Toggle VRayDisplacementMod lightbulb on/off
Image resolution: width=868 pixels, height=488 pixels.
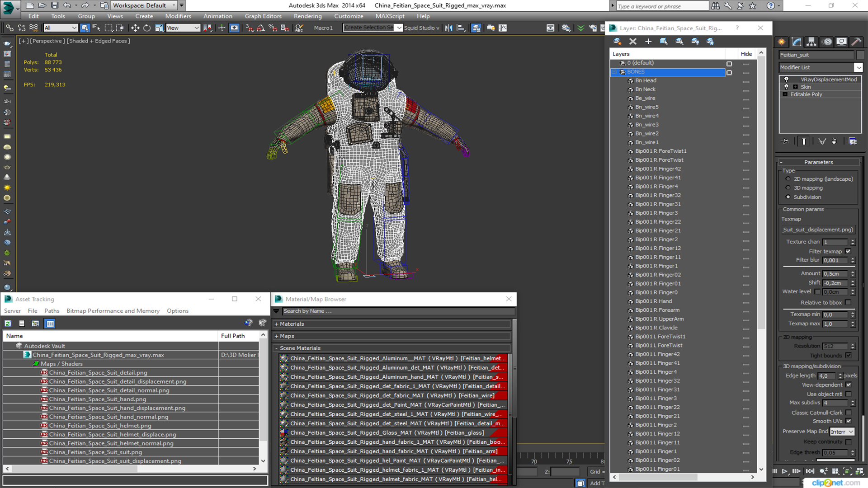click(786, 80)
